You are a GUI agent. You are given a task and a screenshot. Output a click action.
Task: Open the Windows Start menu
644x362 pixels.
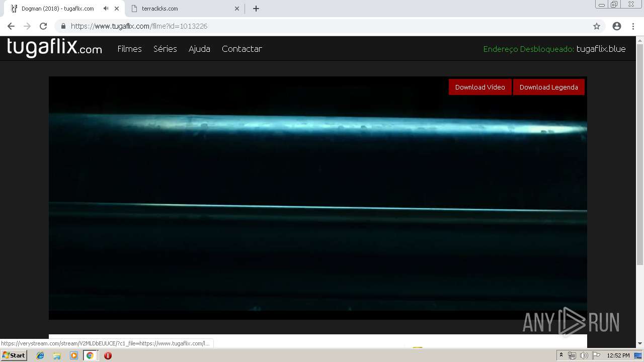pos(14,355)
